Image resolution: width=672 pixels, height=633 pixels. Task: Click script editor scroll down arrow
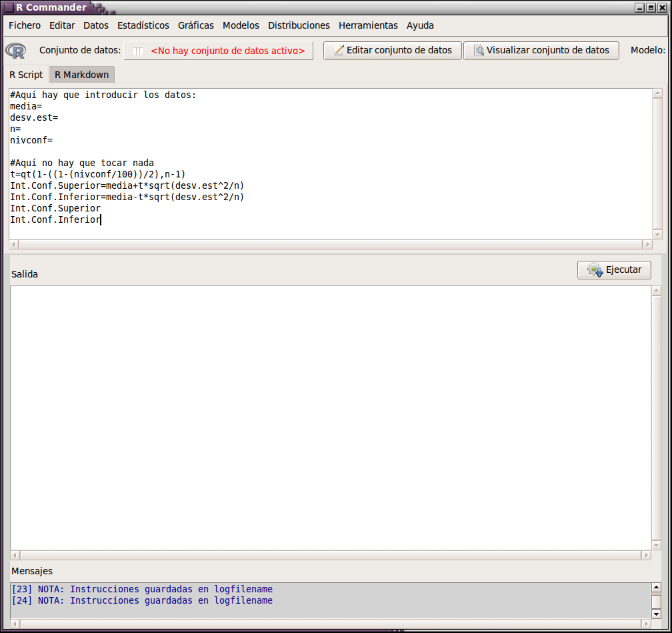tap(657, 235)
